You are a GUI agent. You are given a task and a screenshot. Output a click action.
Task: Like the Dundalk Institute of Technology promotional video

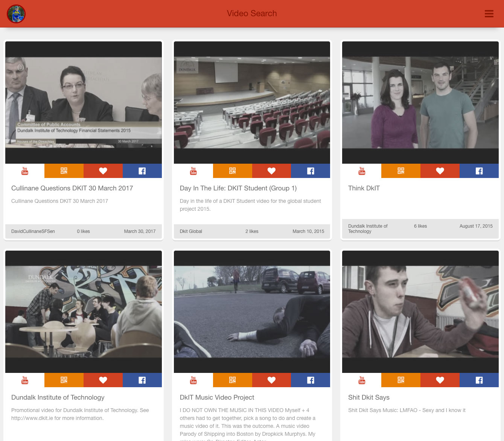[103, 380]
